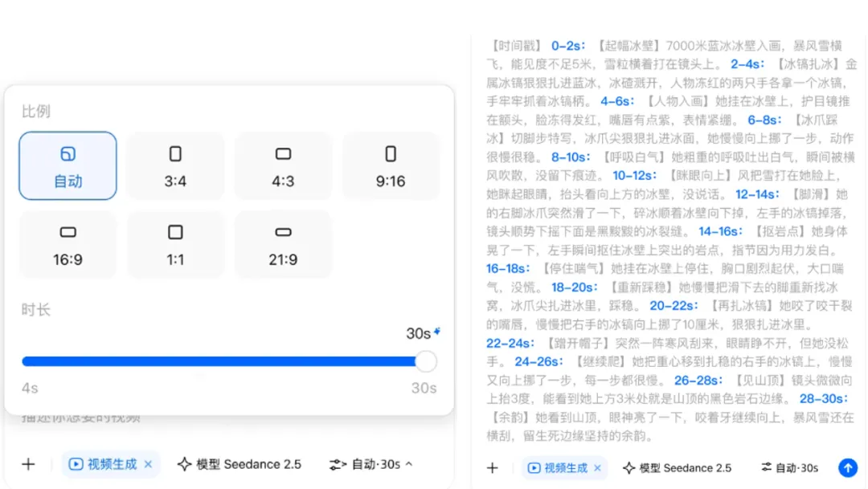Click the 12–14s timestamp in prompt

coord(757,194)
